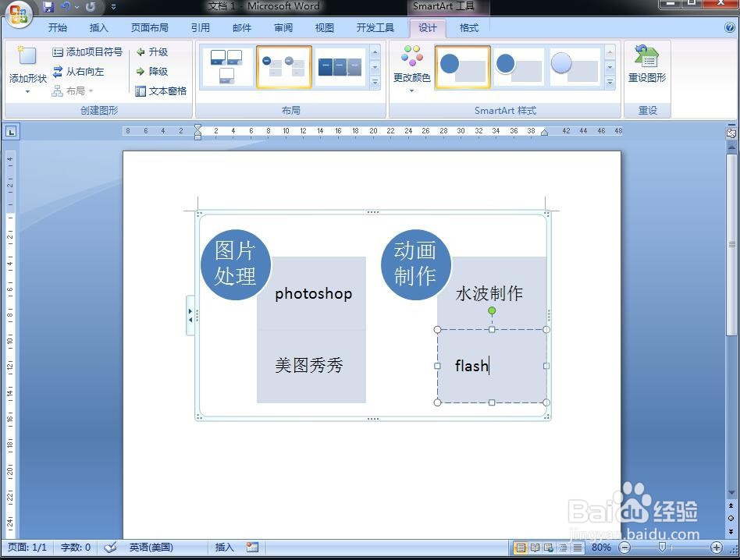Click the Save icon on Quick Access Toolbar
The height and width of the screenshot is (560, 740).
click(49, 6)
